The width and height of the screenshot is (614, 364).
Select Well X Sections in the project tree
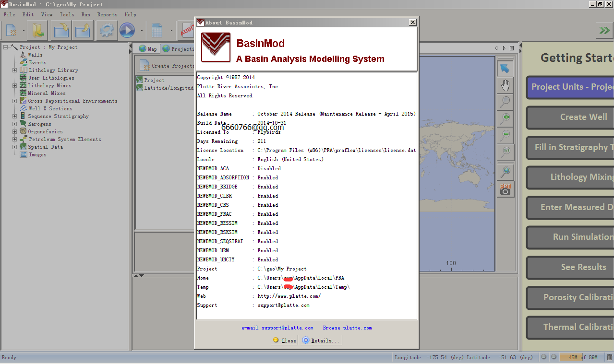(50, 108)
